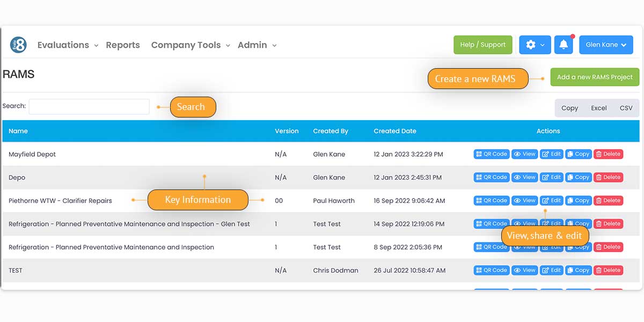644x322 pixels.
Task: Open the Company Tools dropdown
Action: coord(186,45)
